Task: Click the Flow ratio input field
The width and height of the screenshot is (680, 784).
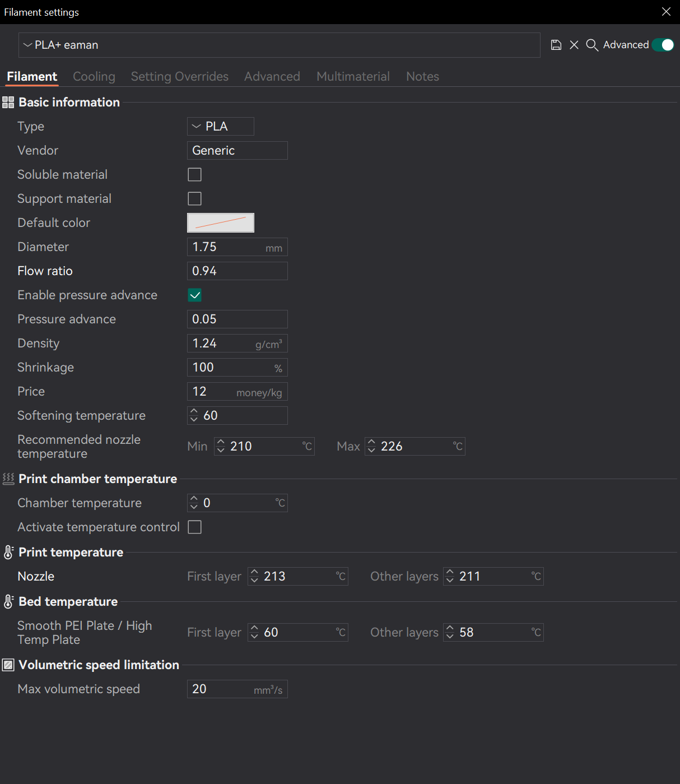Action: (x=237, y=271)
